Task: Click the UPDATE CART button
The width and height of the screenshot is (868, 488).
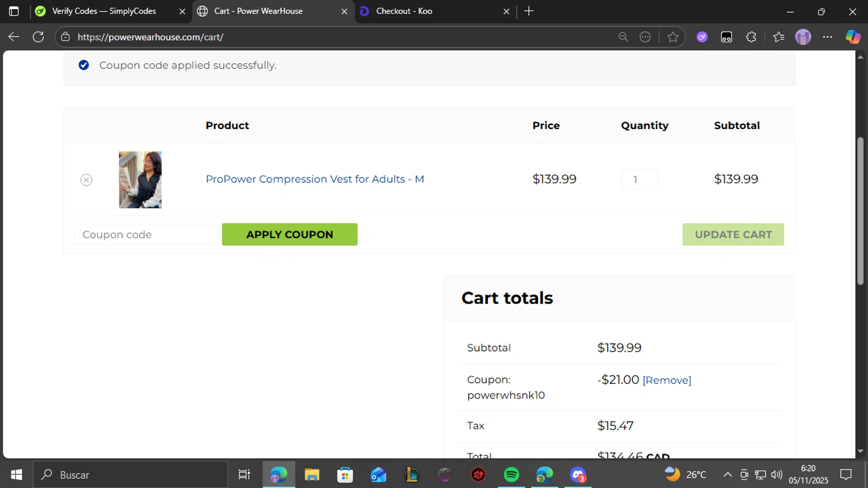Action: [x=733, y=235]
